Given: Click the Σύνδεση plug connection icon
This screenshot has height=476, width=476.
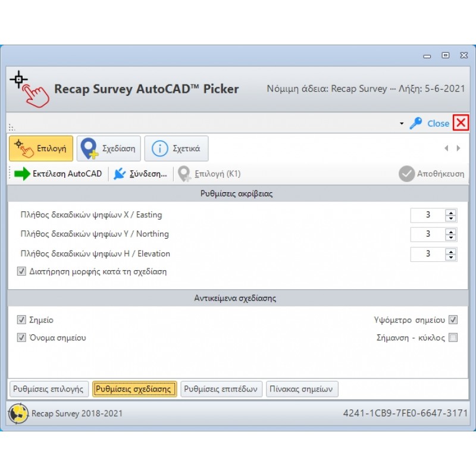Looking at the screenshot, I should [120, 174].
